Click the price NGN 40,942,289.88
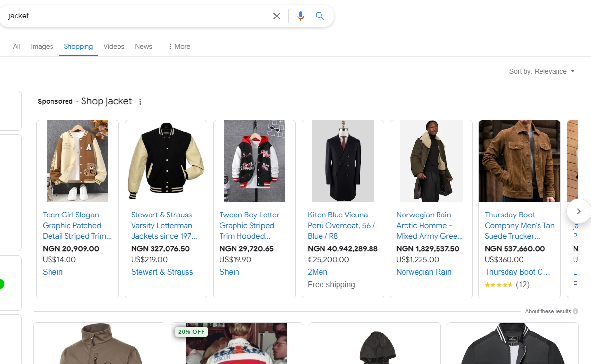Screen dimensions: 591x364 343,249
